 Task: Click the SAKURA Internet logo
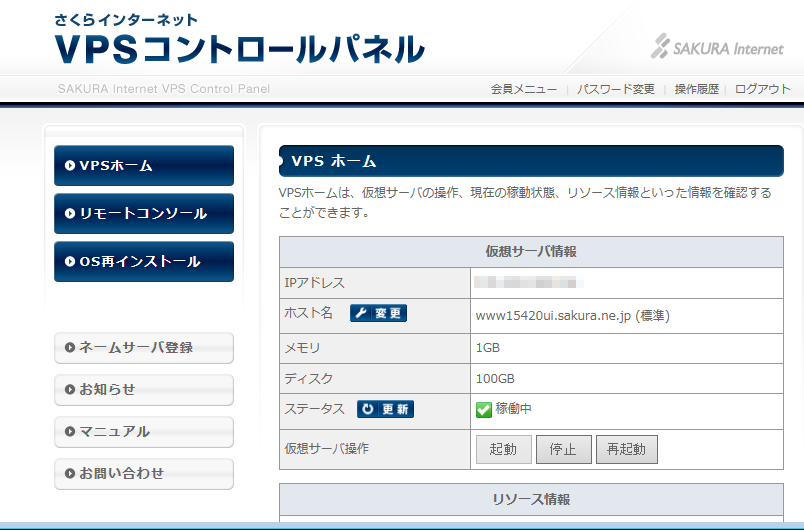coord(717,47)
